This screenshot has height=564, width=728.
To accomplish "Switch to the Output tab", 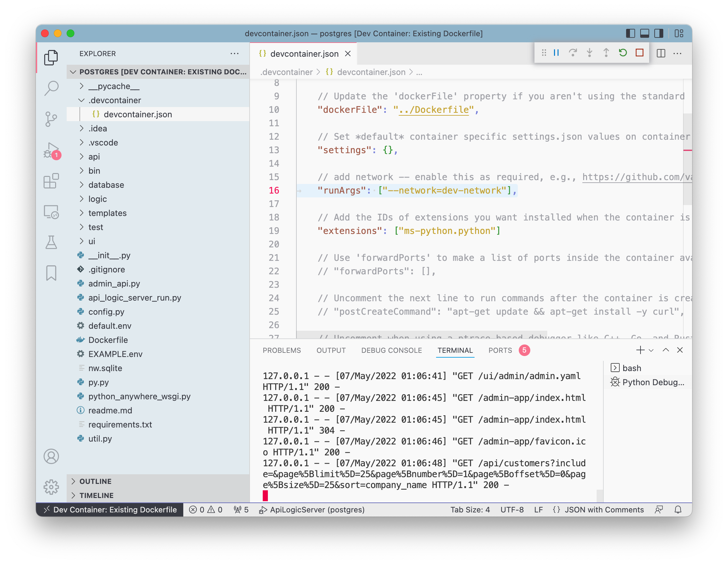I will [x=331, y=350].
